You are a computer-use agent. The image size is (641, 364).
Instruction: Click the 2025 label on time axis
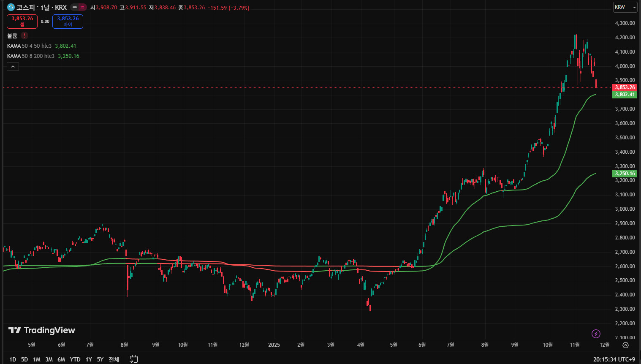click(x=274, y=345)
